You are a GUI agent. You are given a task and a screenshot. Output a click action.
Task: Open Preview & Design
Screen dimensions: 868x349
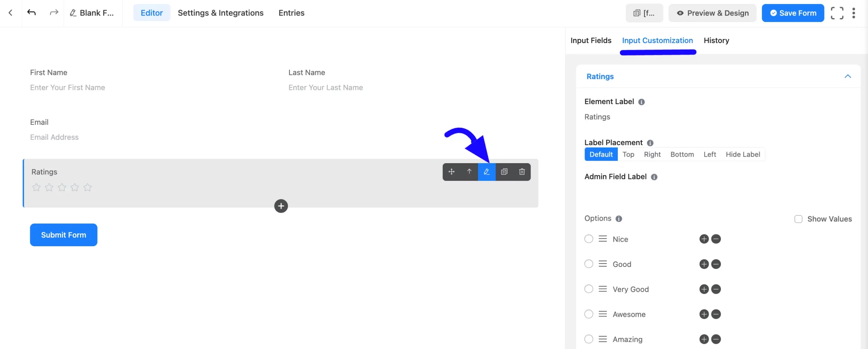(712, 13)
